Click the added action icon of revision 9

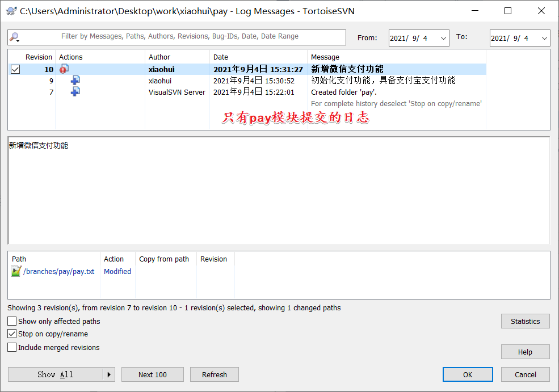75,80
